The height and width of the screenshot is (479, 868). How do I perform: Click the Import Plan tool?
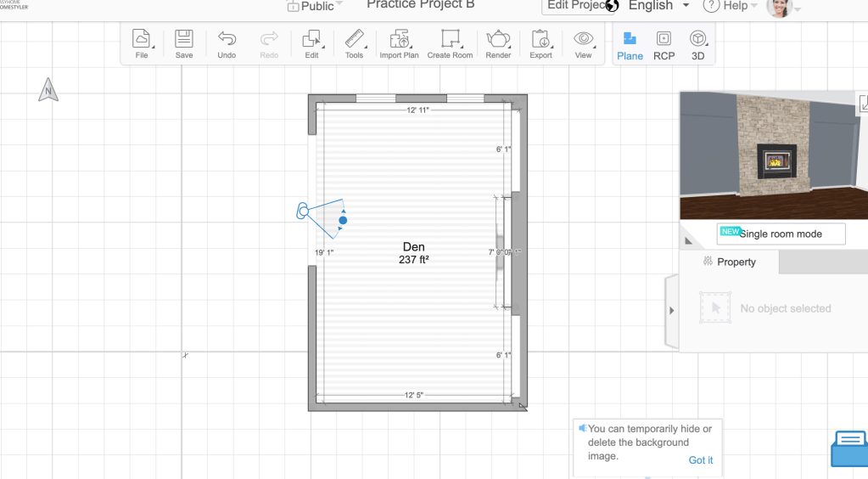click(x=399, y=43)
